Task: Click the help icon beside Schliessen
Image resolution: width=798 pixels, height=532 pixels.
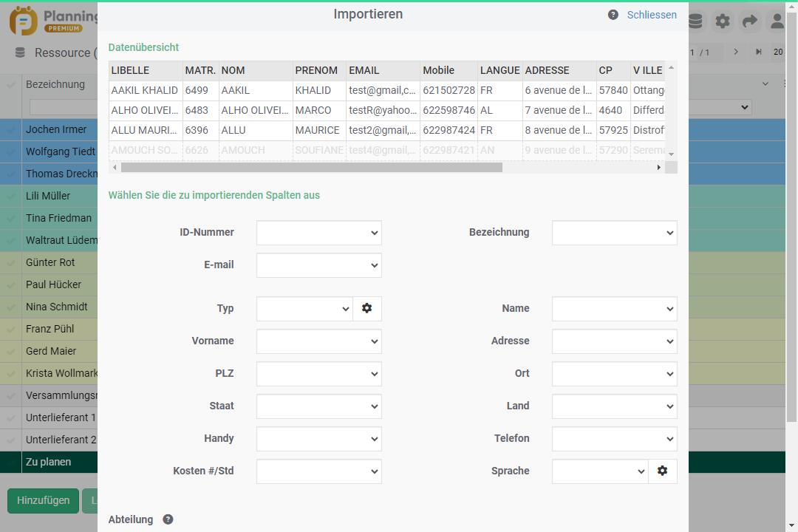Action: pos(613,15)
